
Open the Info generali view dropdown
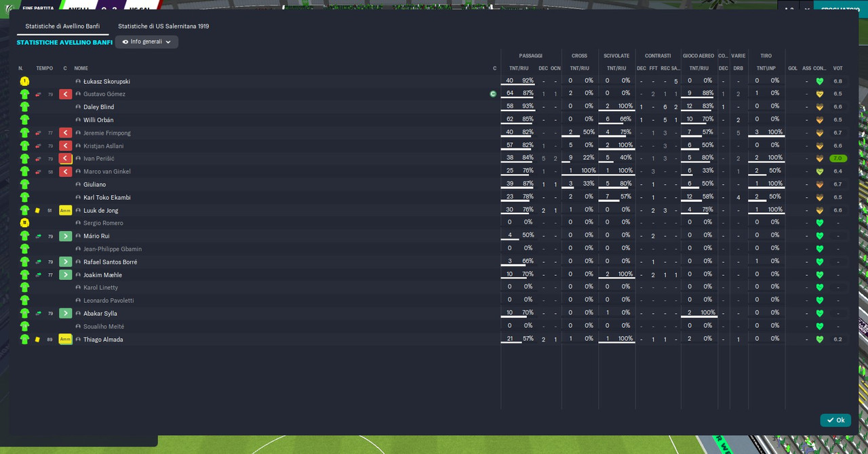(x=146, y=42)
